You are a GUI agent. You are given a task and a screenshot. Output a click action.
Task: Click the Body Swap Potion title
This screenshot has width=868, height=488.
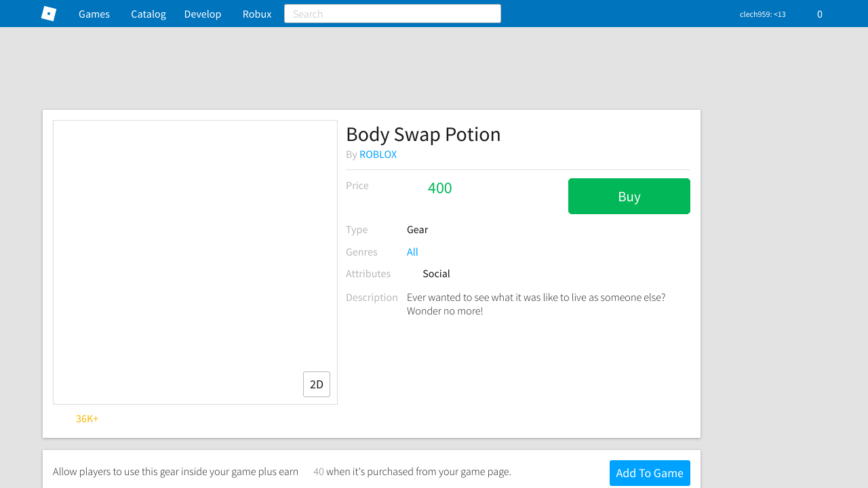point(423,134)
